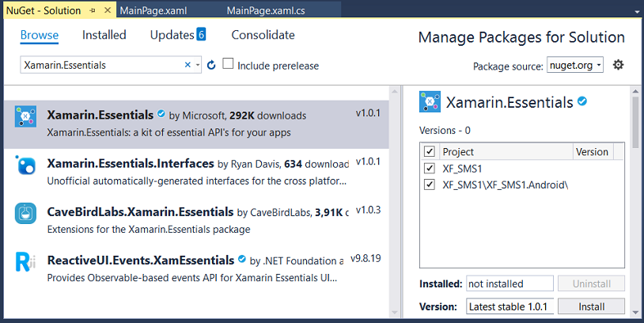
Task: Click the disabled Uninstall button
Action: point(592,283)
